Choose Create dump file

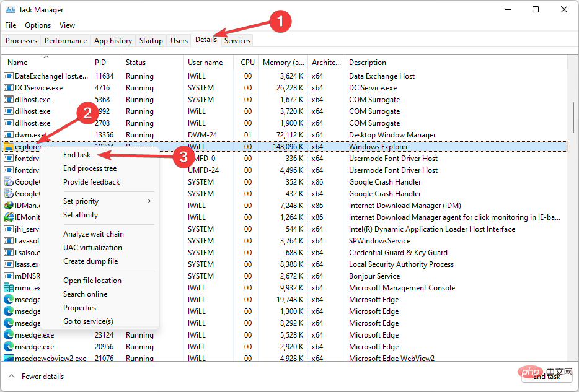pyautogui.click(x=91, y=261)
